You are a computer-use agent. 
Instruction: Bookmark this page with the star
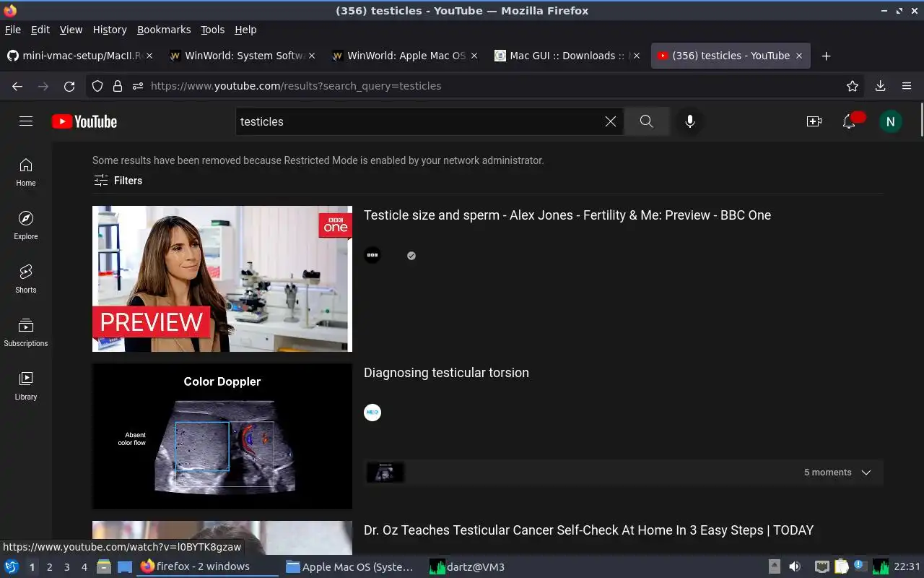[853, 86]
